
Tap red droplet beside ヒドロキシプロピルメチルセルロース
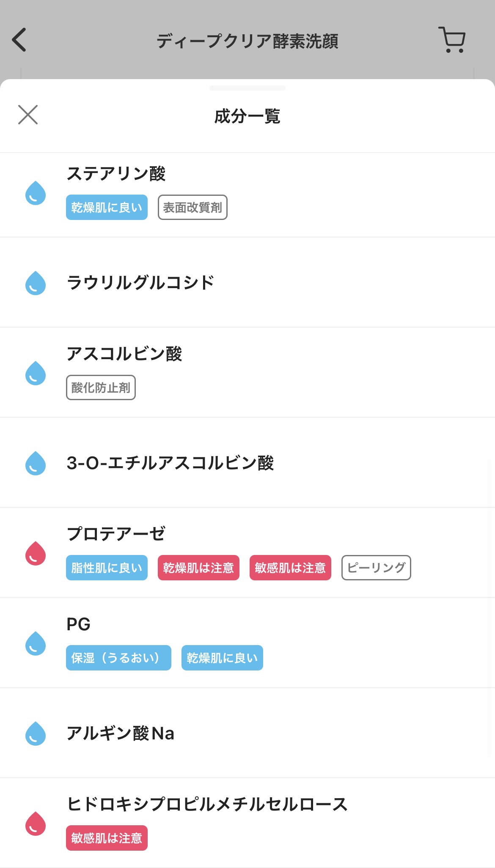36,824
